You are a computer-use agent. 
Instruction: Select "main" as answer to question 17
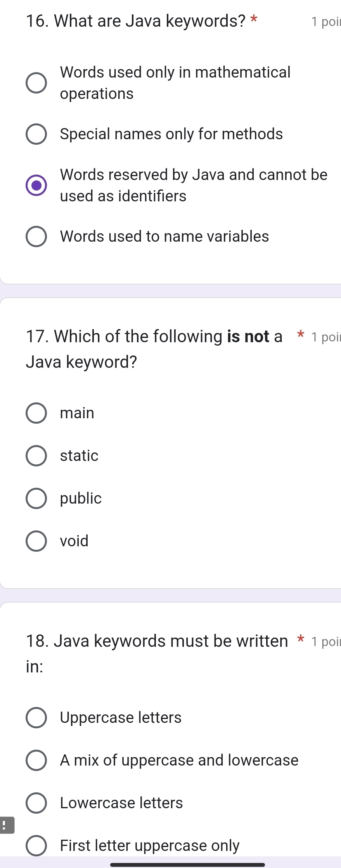pos(36,413)
